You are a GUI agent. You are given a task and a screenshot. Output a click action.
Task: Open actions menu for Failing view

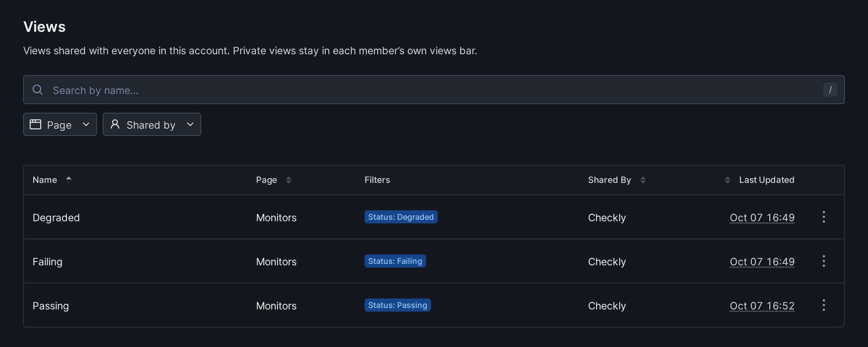824,261
